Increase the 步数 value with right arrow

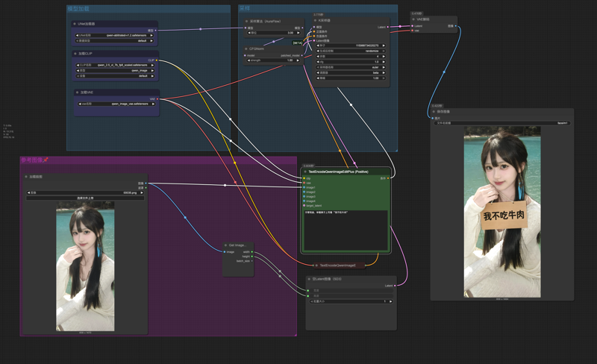pos(383,56)
